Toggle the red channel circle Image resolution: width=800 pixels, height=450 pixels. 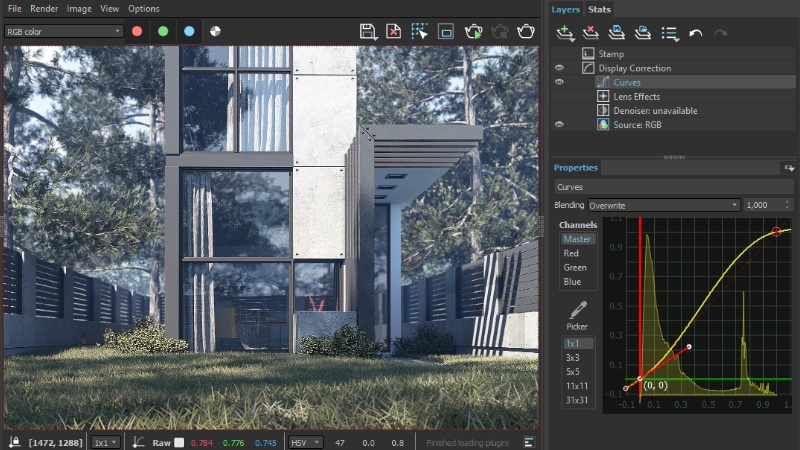click(x=137, y=31)
